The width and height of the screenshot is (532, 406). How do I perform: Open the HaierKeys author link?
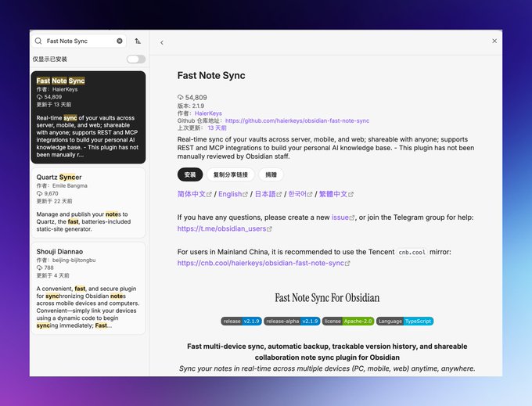208,113
